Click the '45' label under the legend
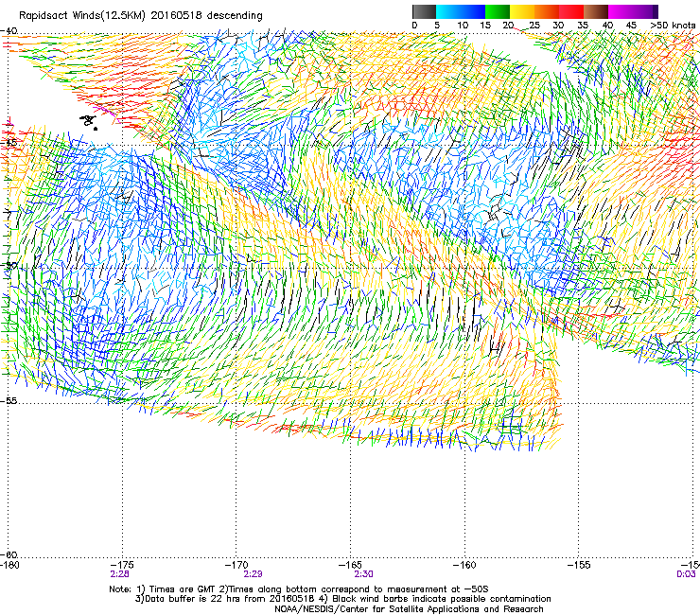The image size is (700, 615). [x=631, y=26]
